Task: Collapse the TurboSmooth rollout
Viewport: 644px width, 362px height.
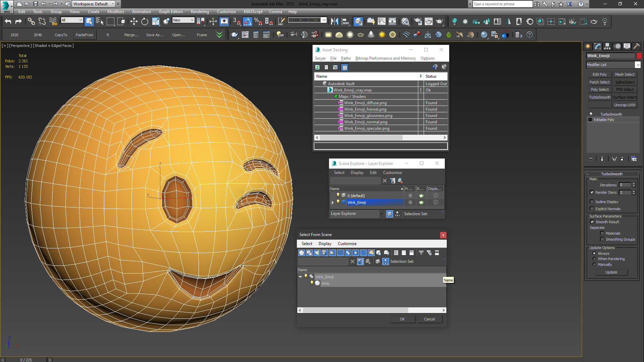Action: click(588, 174)
